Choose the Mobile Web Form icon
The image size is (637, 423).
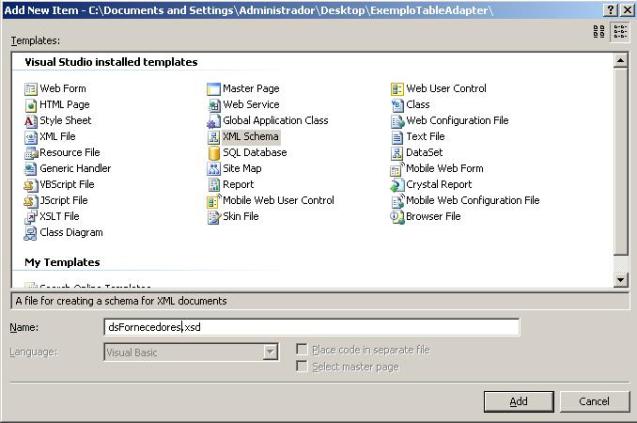(x=397, y=169)
